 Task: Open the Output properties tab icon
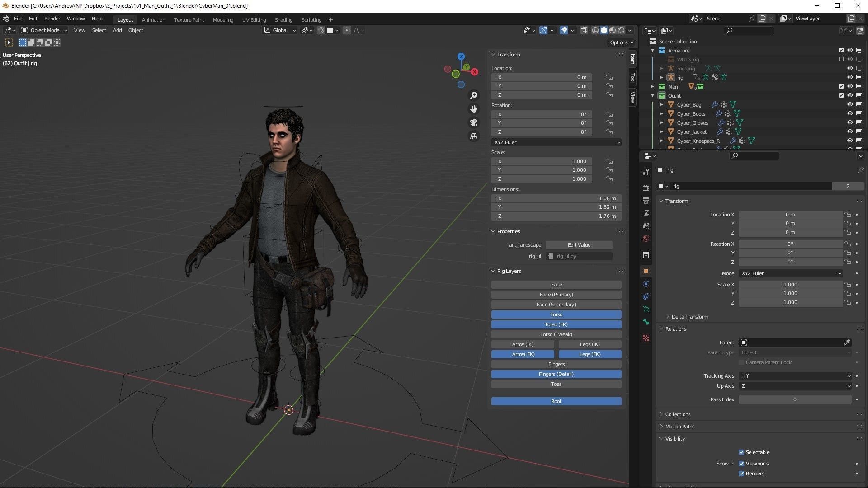click(646, 200)
